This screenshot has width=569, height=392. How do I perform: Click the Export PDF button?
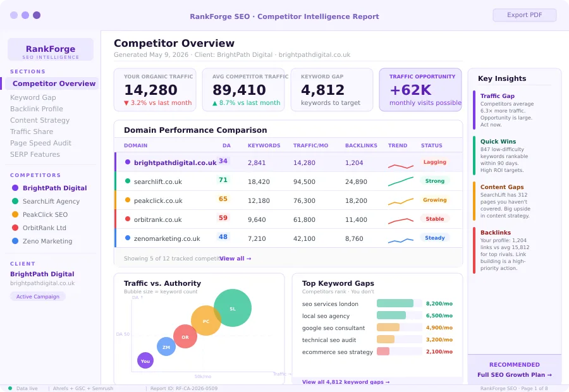tap(524, 15)
